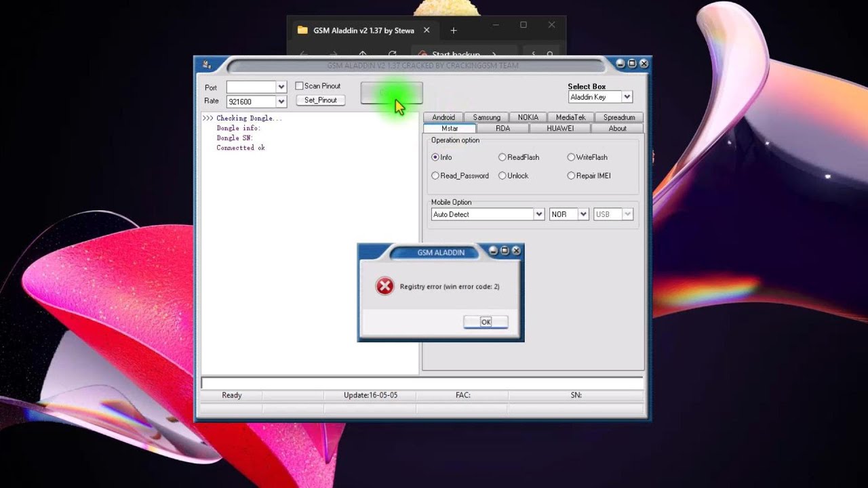This screenshot has height=488, width=868.
Task: Switch to the Android tab
Action: pos(443,117)
